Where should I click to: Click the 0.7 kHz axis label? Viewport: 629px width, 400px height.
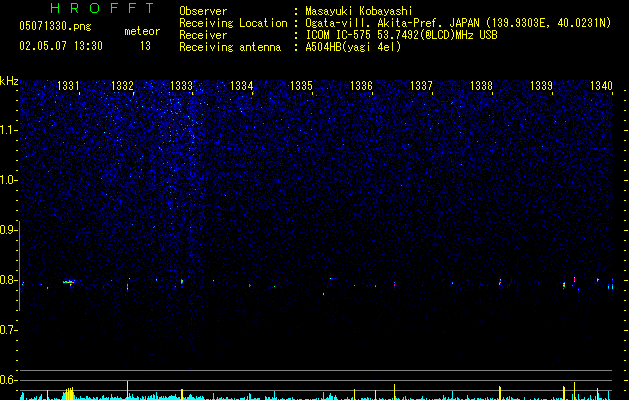(8, 330)
